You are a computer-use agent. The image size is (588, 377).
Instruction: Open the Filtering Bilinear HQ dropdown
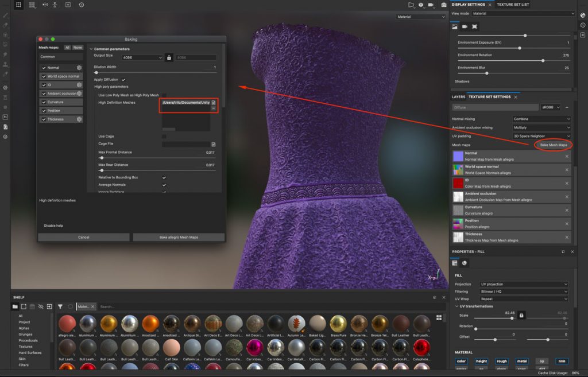(x=524, y=292)
